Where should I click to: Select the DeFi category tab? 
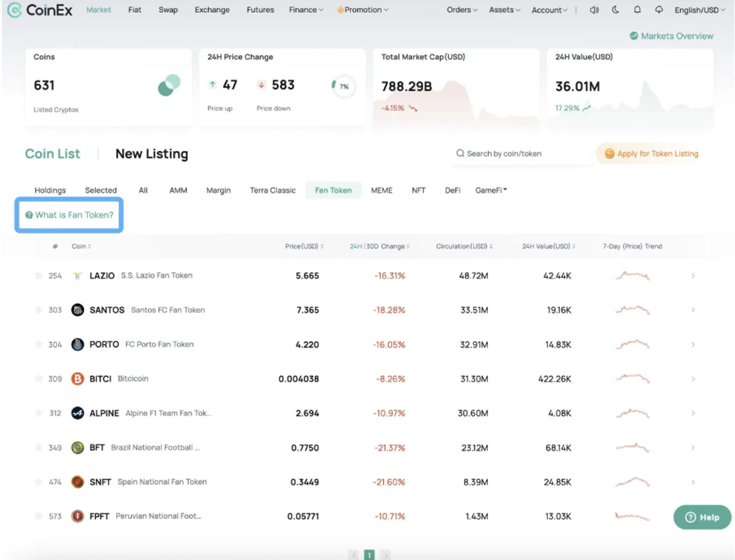[x=452, y=190]
